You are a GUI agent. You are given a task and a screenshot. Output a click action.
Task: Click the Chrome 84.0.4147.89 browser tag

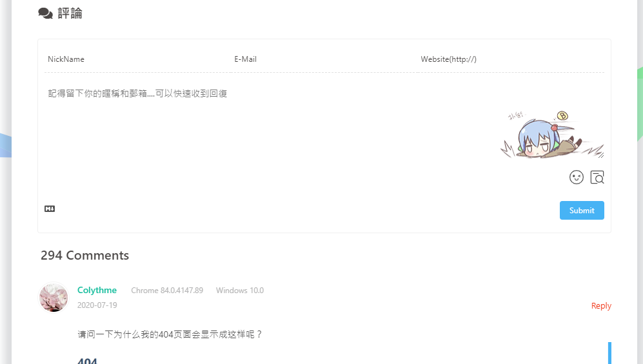pyautogui.click(x=167, y=291)
